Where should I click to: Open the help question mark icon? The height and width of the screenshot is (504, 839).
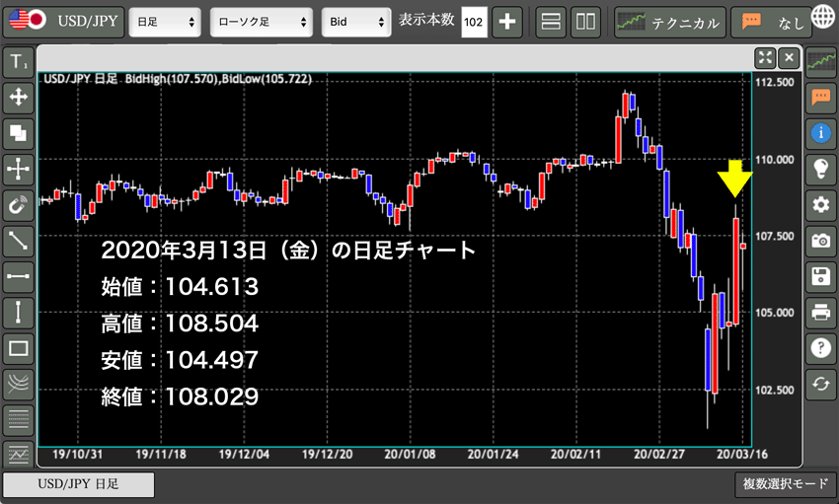click(x=819, y=347)
